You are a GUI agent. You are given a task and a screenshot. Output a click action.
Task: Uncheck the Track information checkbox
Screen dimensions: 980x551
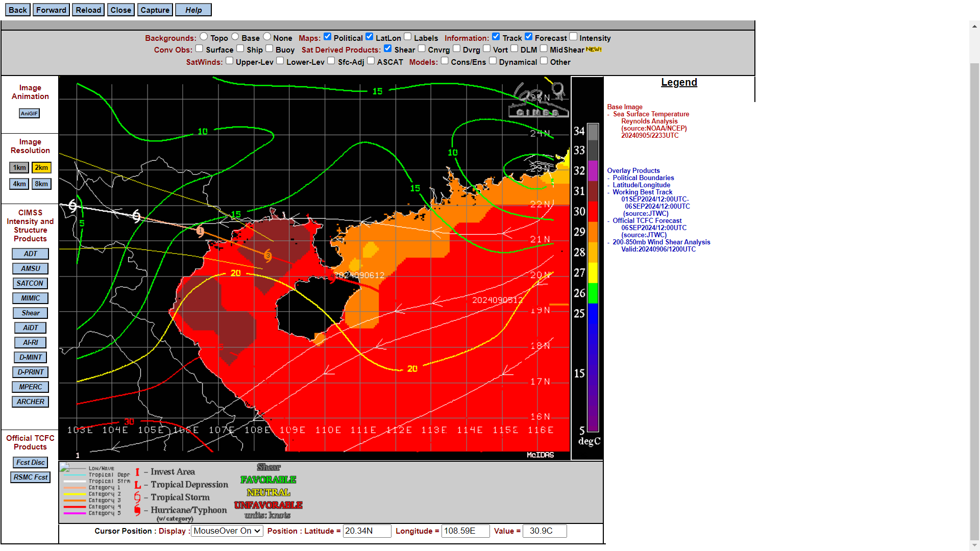[496, 37]
